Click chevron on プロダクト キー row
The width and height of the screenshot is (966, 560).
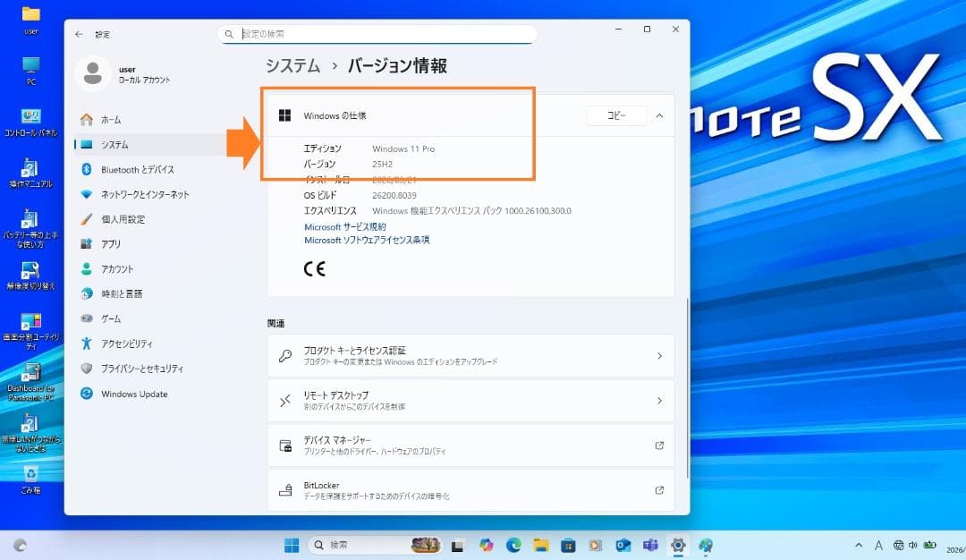[x=660, y=356]
